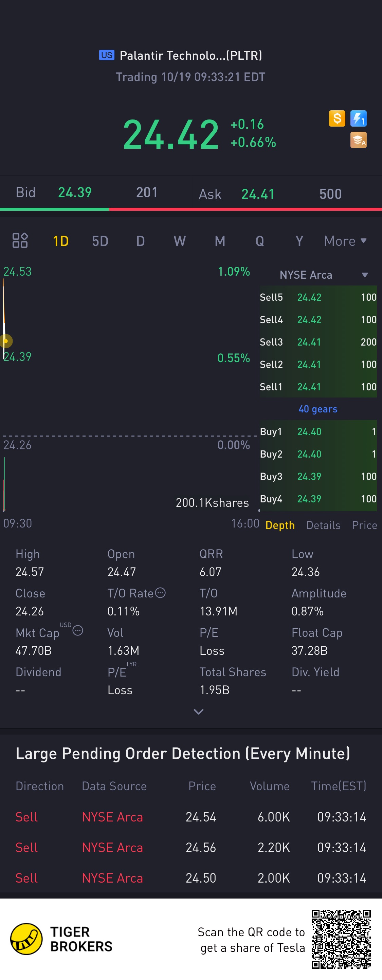The image size is (382, 980).
Task: Tap the US market flag badge
Action: click(x=107, y=55)
